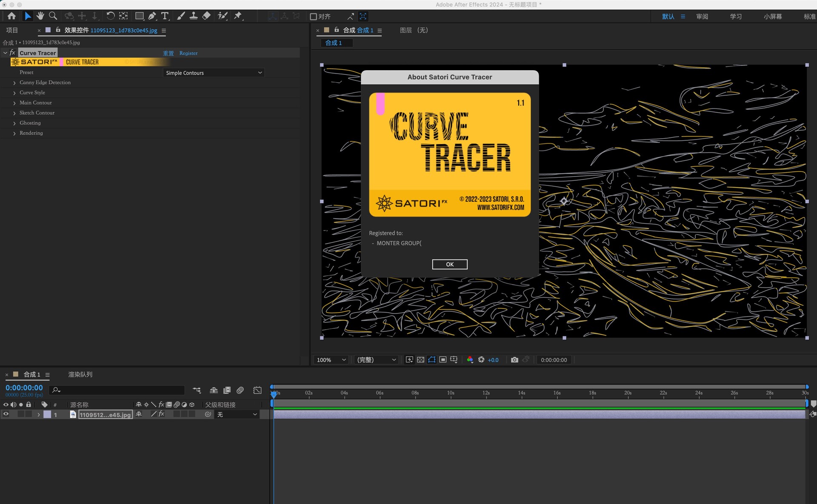Switch to the 渲染队列 tab
The width and height of the screenshot is (817, 504).
[x=80, y=374]
